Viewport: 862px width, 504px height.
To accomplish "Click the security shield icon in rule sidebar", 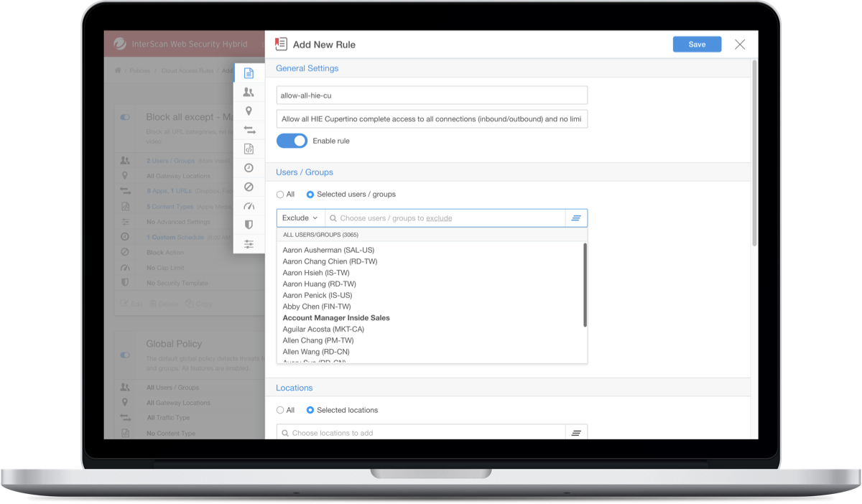I will [249, 225].
